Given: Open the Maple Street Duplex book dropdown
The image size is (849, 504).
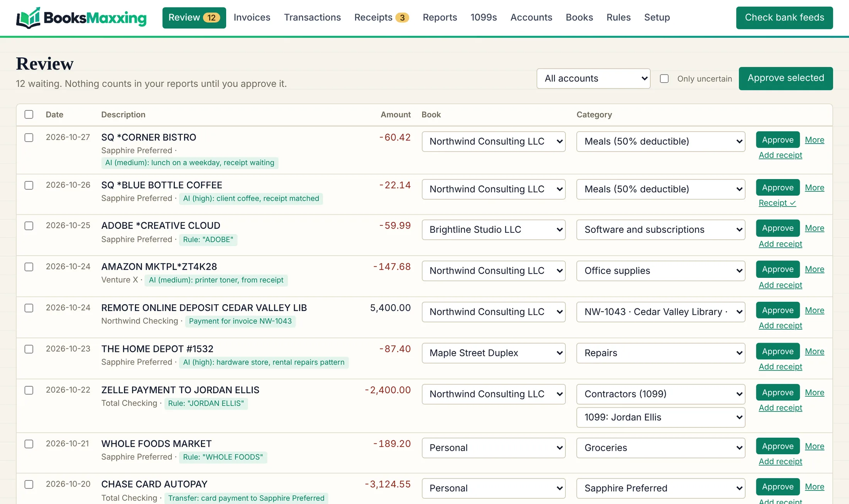Looking at the screenshot, I should click(x=494, y=353).
